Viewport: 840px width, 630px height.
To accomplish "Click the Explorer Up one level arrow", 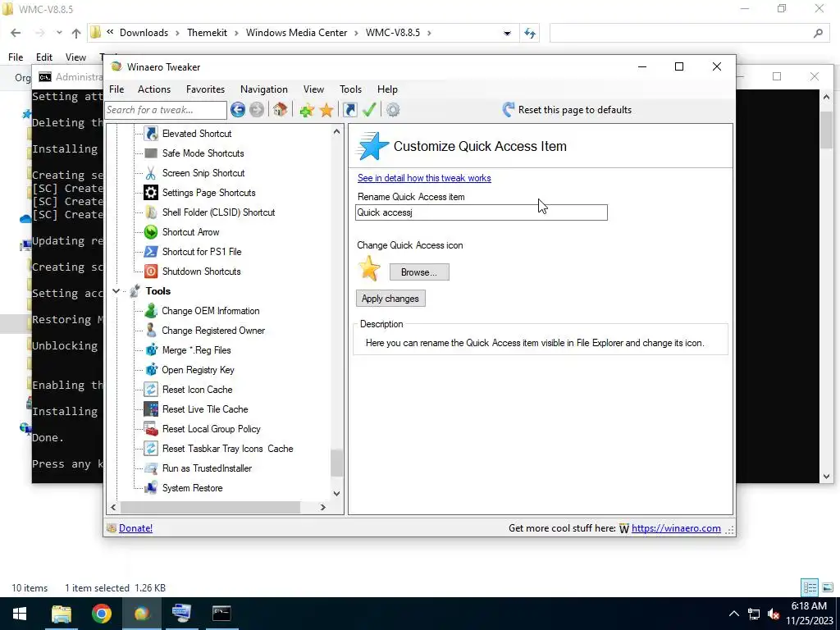I will [76, 33].
